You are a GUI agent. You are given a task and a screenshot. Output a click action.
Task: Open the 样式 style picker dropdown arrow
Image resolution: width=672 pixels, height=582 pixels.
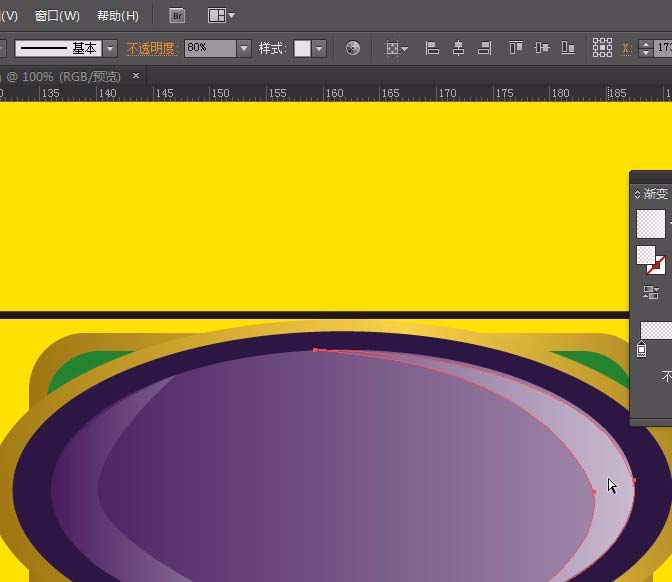(x=319, y=48)
